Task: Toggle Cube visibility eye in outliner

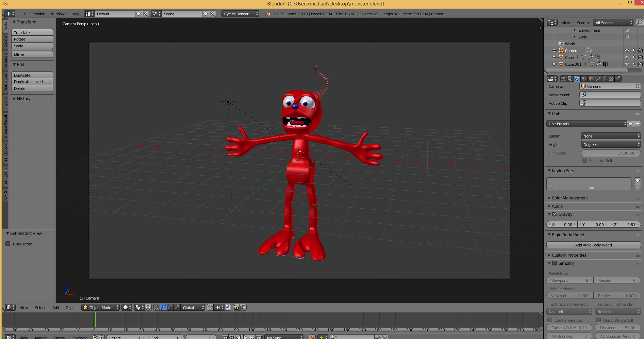Action: tap(627, 57)
